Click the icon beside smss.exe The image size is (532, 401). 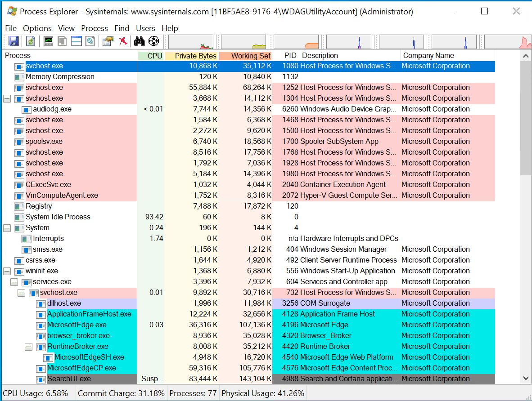pos(27,250)
